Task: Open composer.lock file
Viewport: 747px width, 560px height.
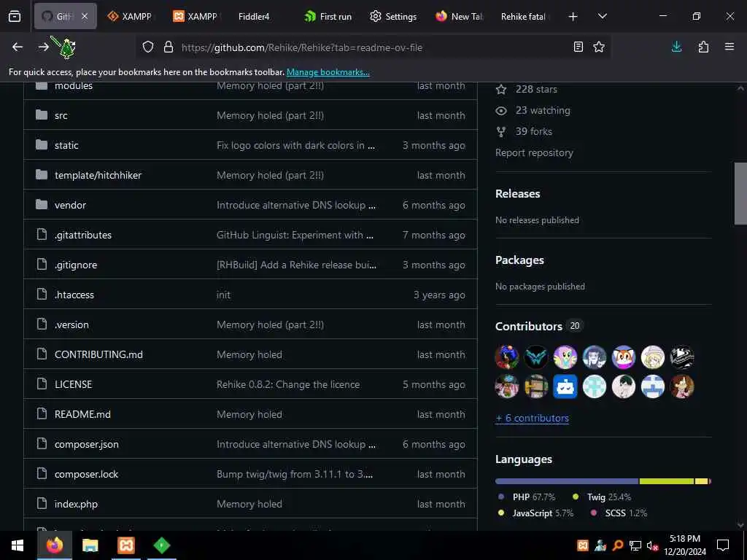Action: point(86,474)
